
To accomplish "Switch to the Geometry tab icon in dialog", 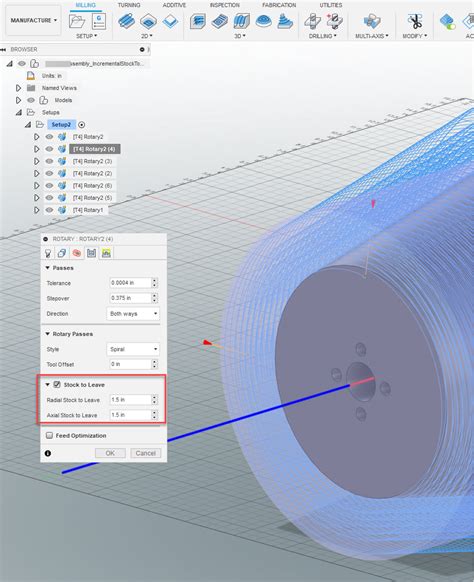I will [62, 253].
